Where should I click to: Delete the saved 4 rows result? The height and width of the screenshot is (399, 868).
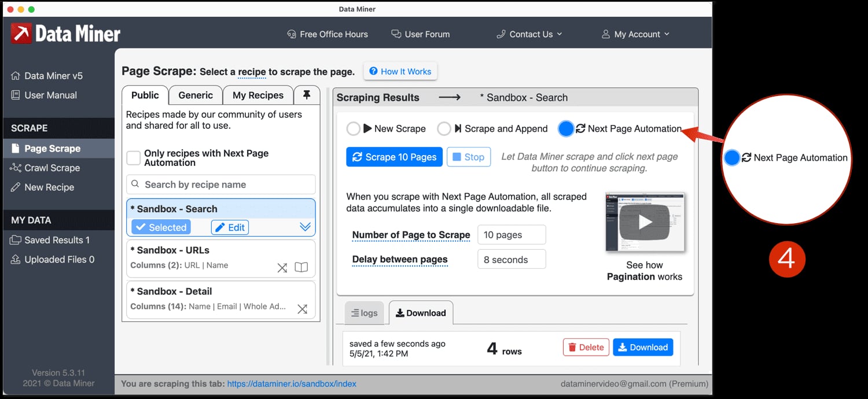[586, 347]
